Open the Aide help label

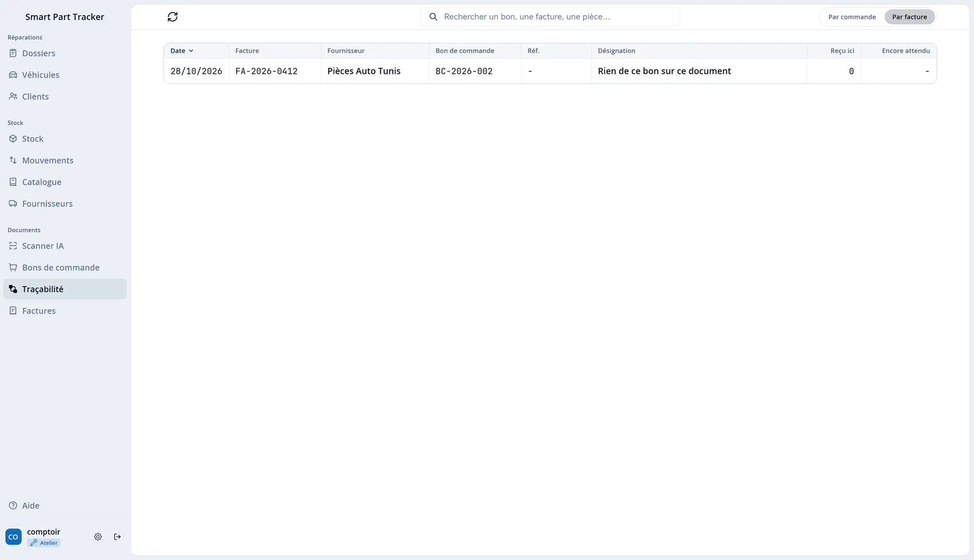(x=31, y=506)
